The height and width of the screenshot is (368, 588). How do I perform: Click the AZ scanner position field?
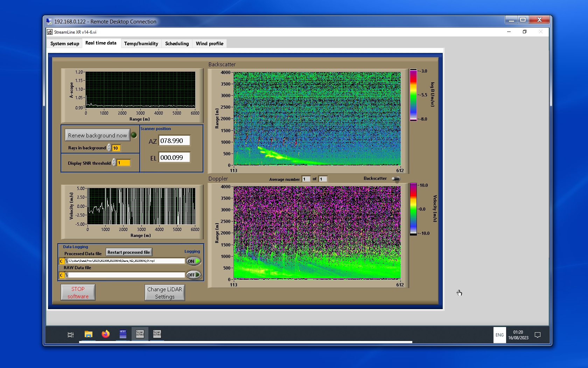coord(174,141)
